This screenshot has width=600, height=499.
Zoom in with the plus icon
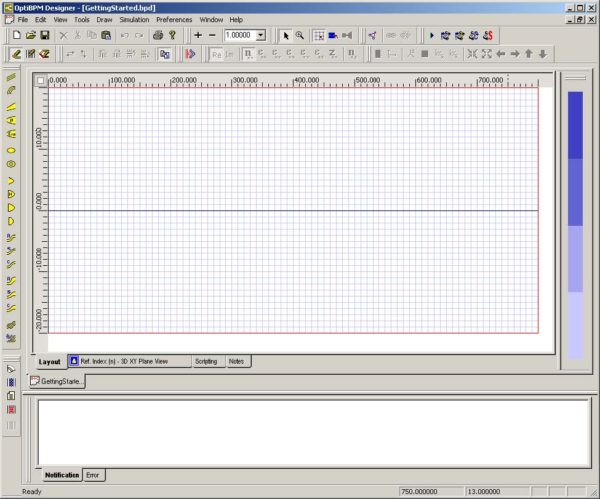pyautogui.click(x=198, y=35)
